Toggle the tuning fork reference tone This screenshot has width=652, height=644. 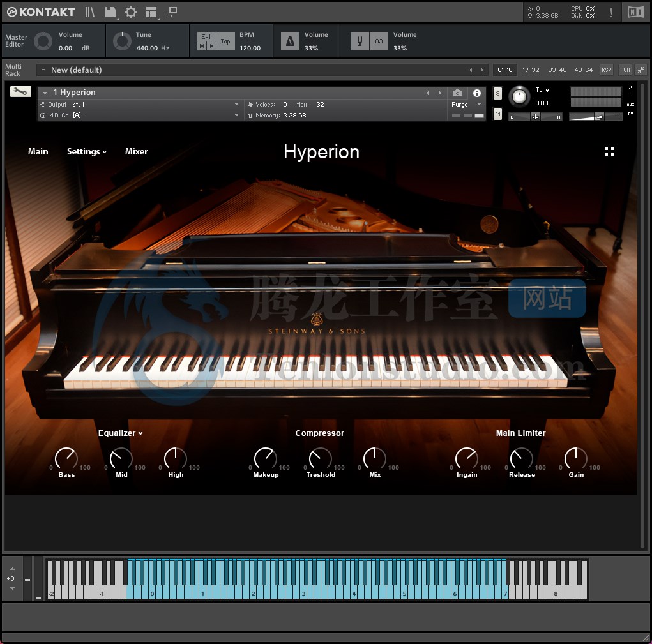tap(360, 41)
